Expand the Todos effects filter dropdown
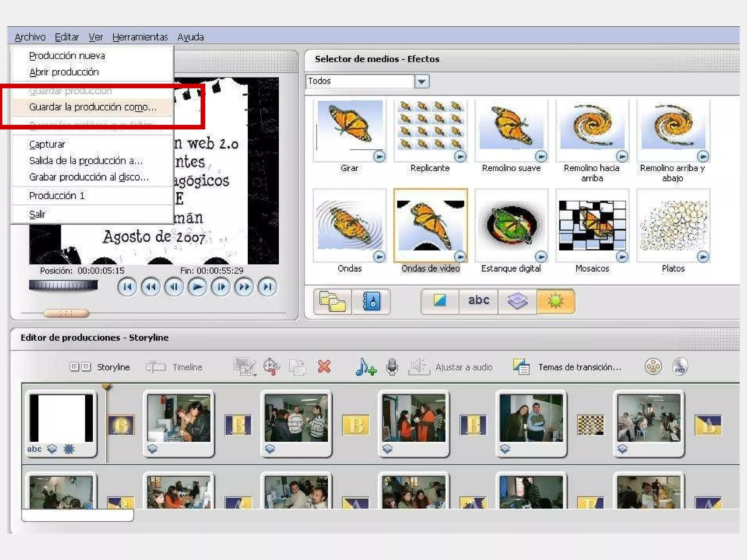Image resolution: width=747 pixels, height=560 pixels. click(x=422, y=81)
